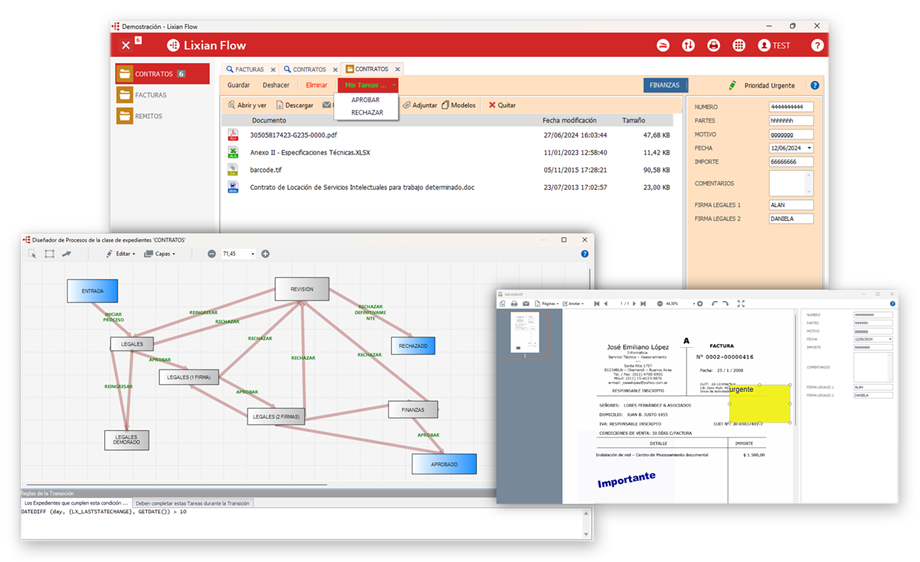The width and height of the screenshot is (920, 562).
Task: Click the FINANZAS state button
Action: pos(665,85)
